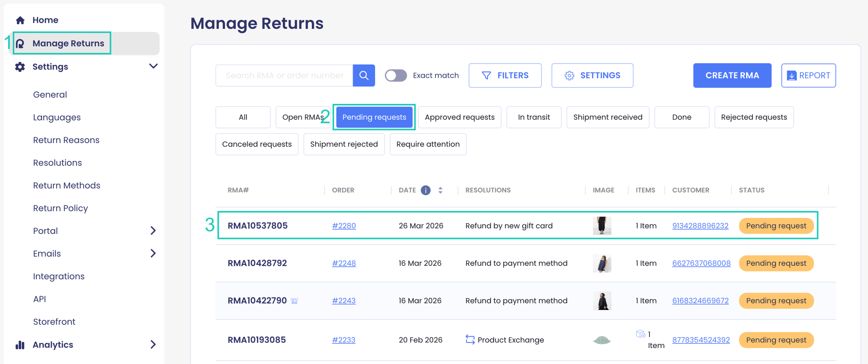
Task: Open product thumbnail for RMA10428792
Action: pyautogui.click(x=602, y=263)
